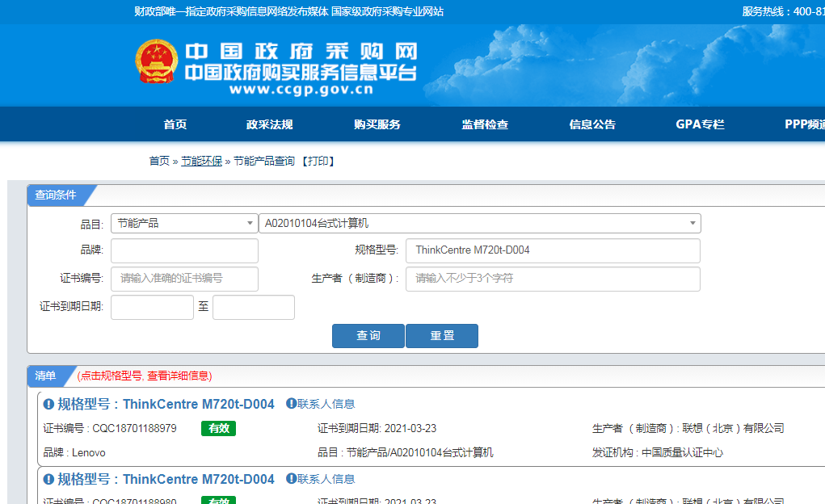Click 联系人信息 link in first result
Image resolution: width=825 pixels, height=504 pixels.
[326, 404]
